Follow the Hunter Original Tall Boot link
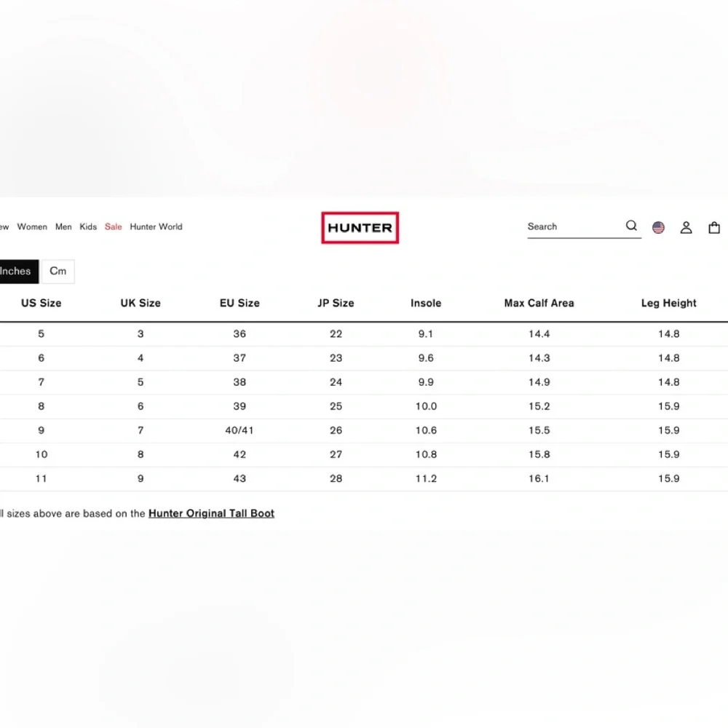The image size is (728, 728). pos(211,513)
